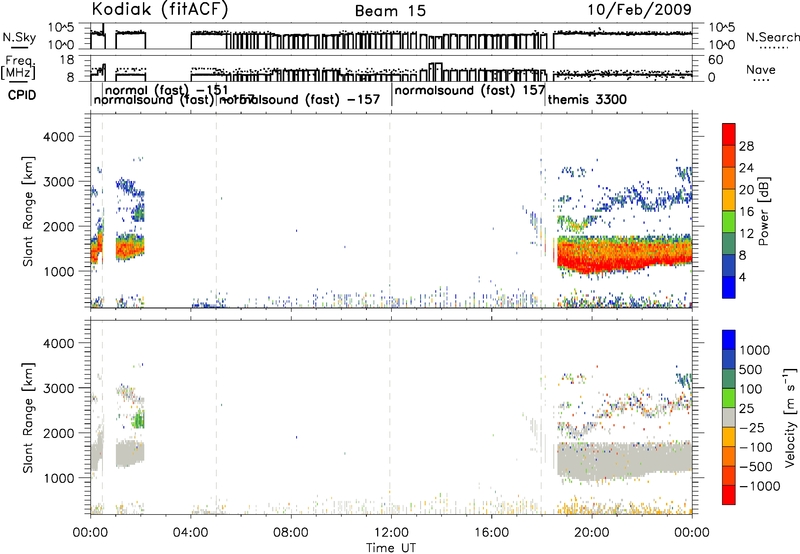800x554 pixels.
Task: Click the 'N.Search' legend label
Action: tap(772, 37)
